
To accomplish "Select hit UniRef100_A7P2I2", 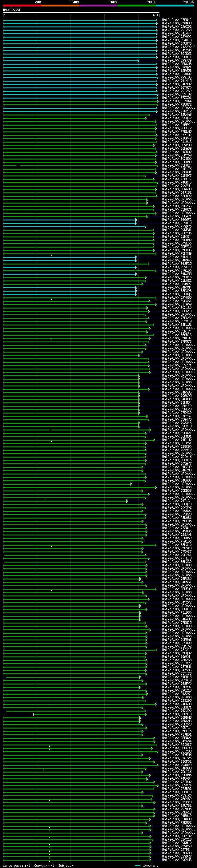I will point(176,111).
